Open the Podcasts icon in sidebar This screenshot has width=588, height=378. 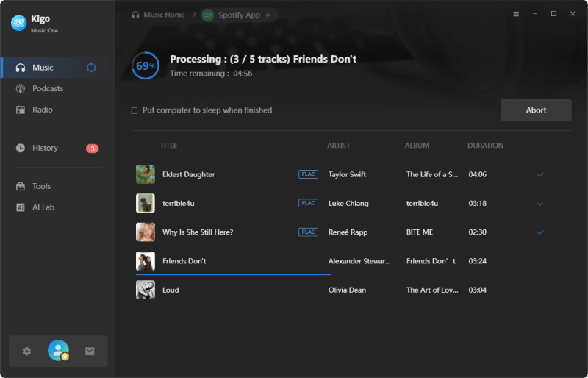point(21,88)
